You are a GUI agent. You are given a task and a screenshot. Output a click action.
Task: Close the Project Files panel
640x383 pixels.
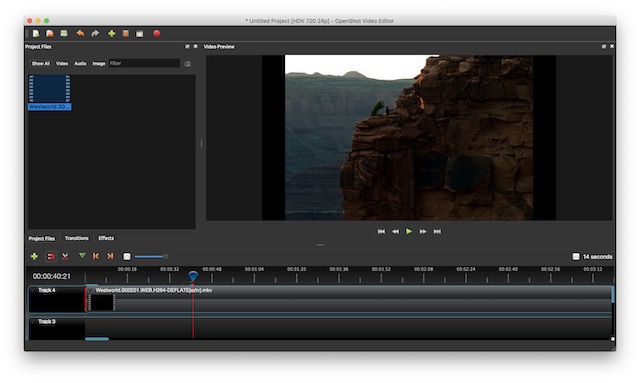click(196, 47)
